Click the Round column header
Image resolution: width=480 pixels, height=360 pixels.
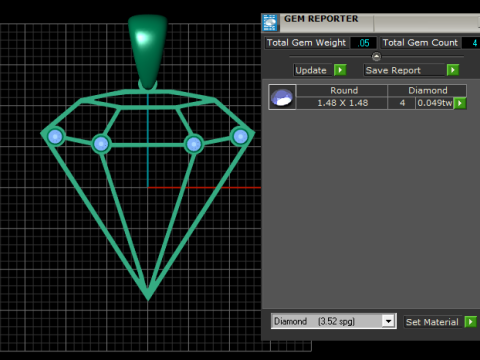tap(342, 91)
